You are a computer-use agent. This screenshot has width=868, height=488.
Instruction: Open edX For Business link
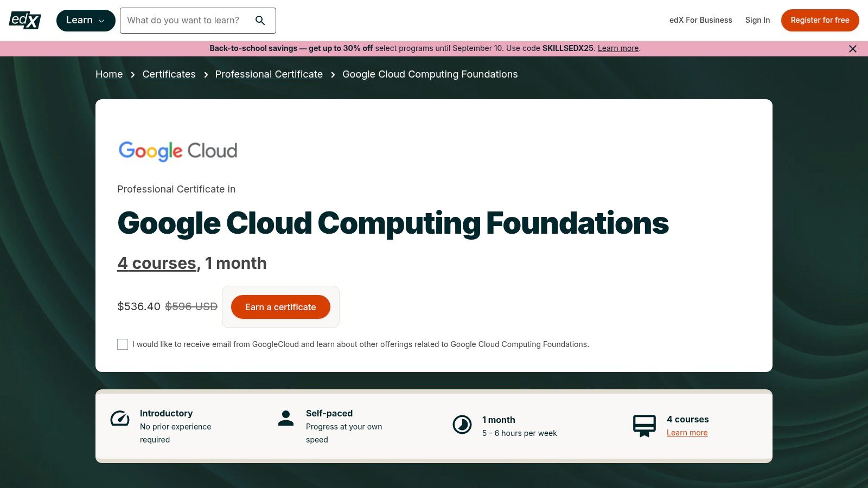pyautogui.click(x=700, y=20)
